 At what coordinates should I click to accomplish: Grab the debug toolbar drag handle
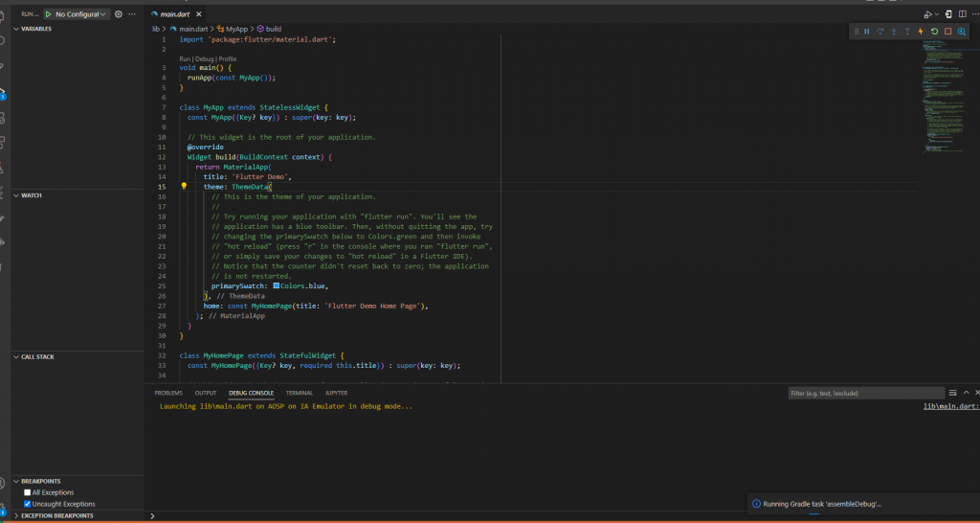point(857,32)
